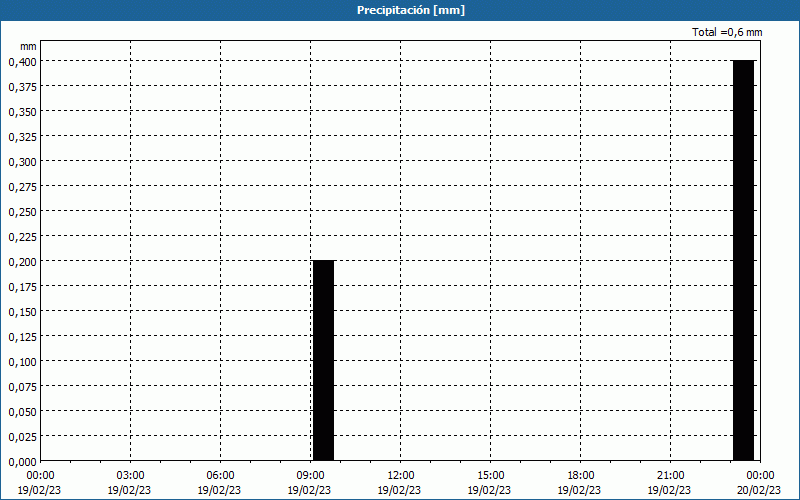Click the 0,050 y-axis value
The height and width of the screenshot is (500, 800).
(x=22, y=412)
